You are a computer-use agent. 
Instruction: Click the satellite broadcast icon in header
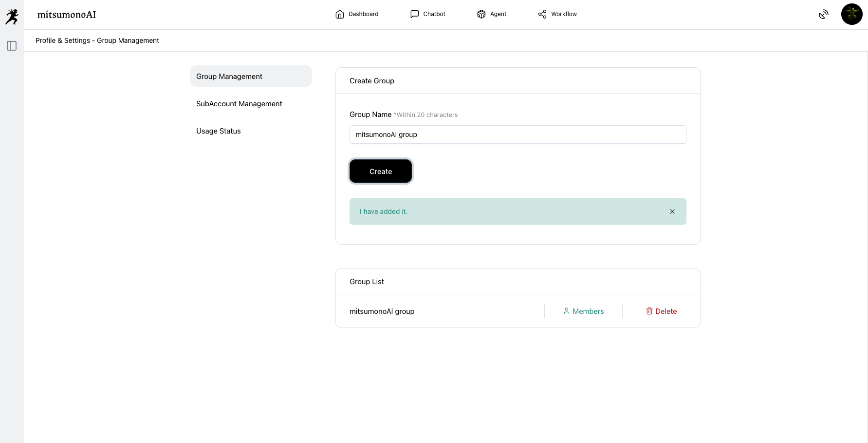[823, 15]
